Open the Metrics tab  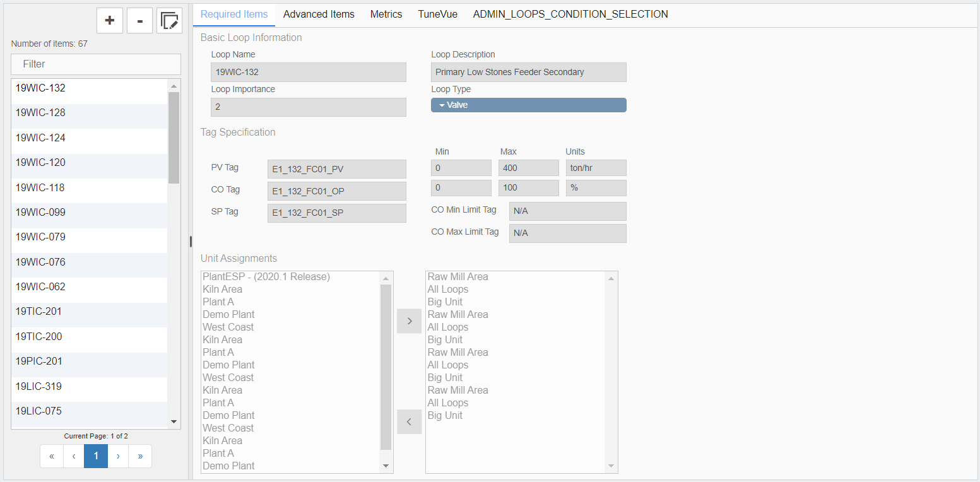coord(386,14)
